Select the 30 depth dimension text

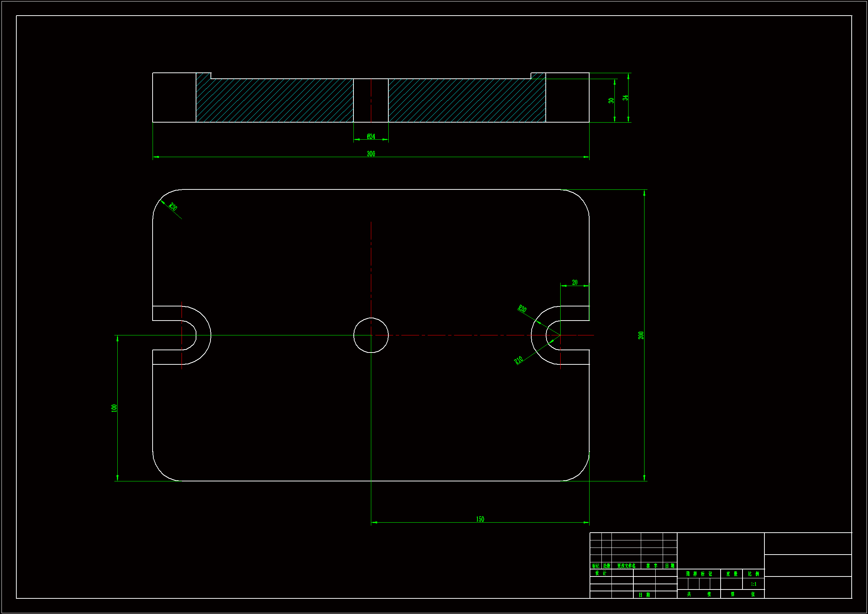point(611,101)
